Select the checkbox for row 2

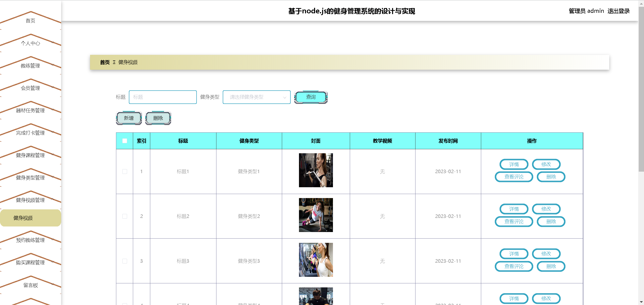pos(125,216)
